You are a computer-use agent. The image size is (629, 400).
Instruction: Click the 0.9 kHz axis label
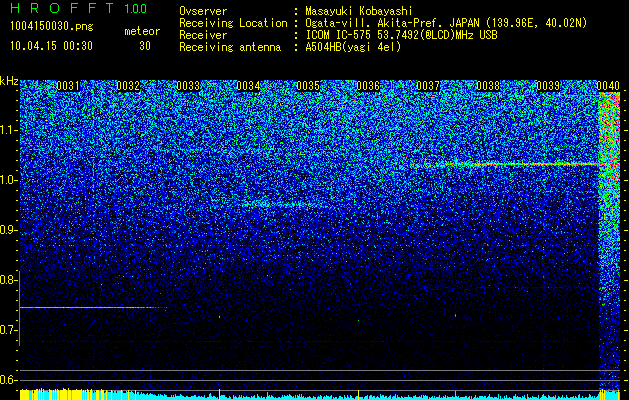point(8,230)
